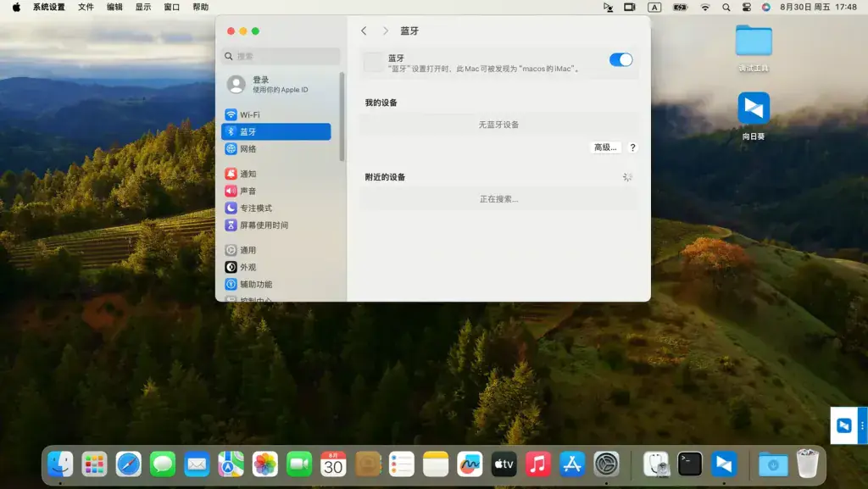Open Photos from the Dock

[265, 464]
